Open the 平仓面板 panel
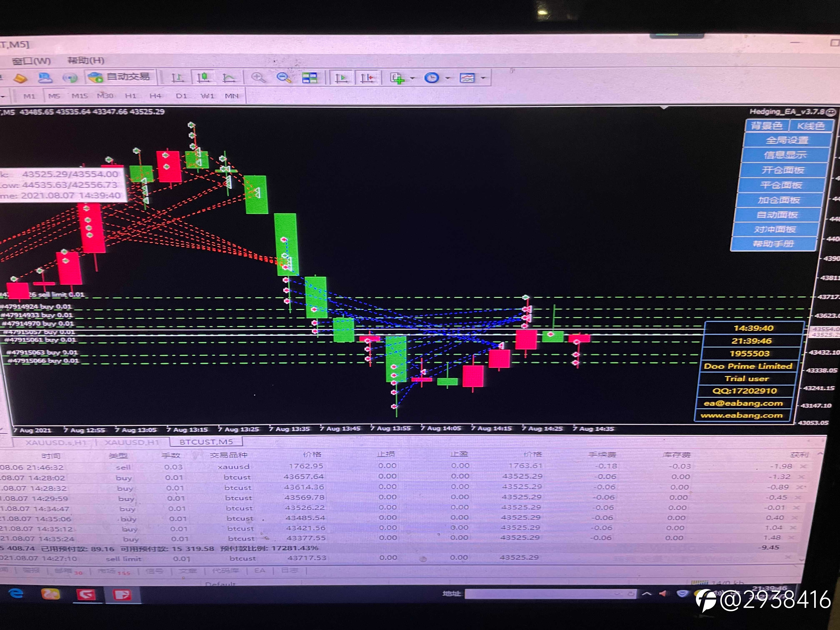This screenshot has height=630, width=840. tap(781, 185)
